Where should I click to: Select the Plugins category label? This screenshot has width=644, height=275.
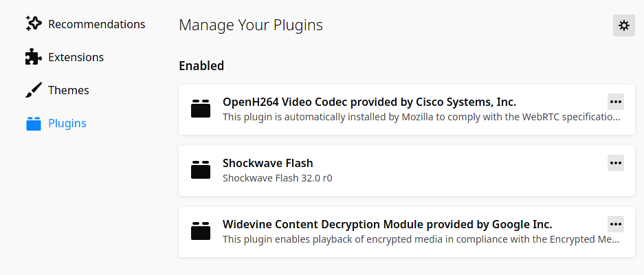coord(67,123)
